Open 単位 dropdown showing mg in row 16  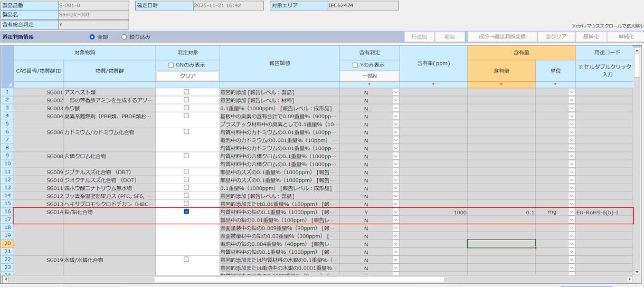click(571, 212)
